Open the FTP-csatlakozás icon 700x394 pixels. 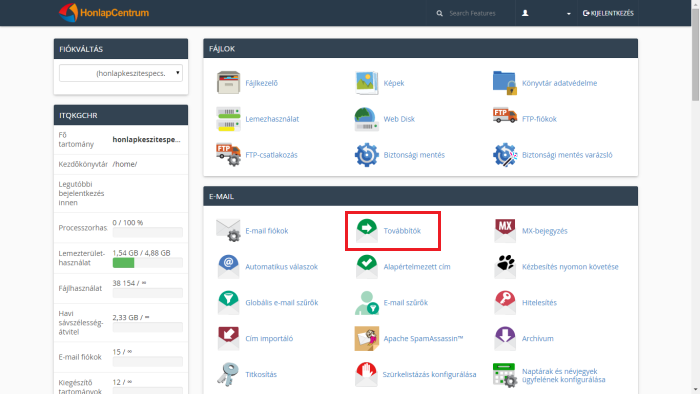coord(228,154)
